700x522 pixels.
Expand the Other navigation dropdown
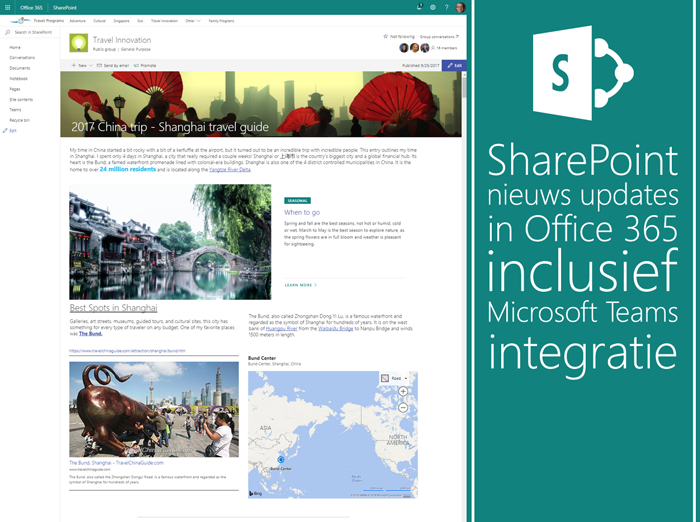click(x=193, y=21)
